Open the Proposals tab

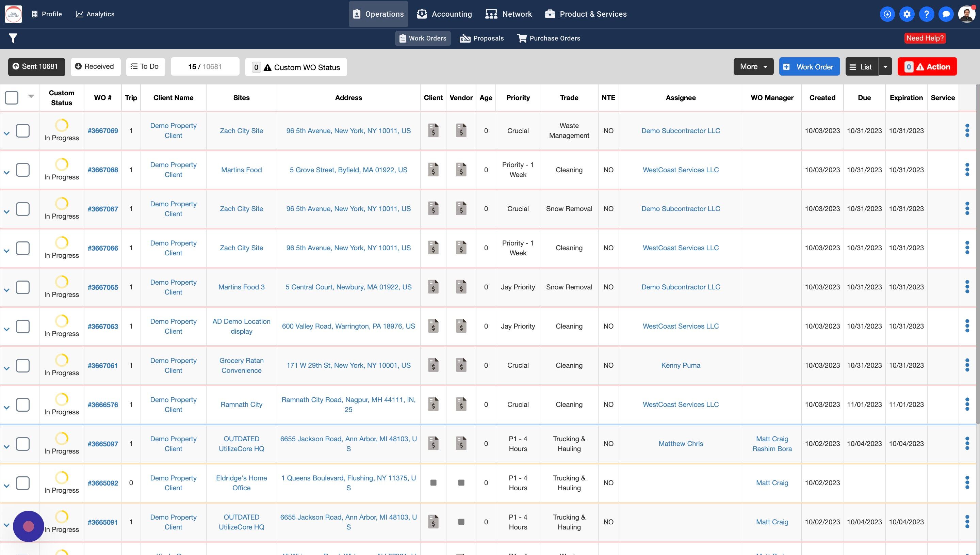(x=482, y=38)
